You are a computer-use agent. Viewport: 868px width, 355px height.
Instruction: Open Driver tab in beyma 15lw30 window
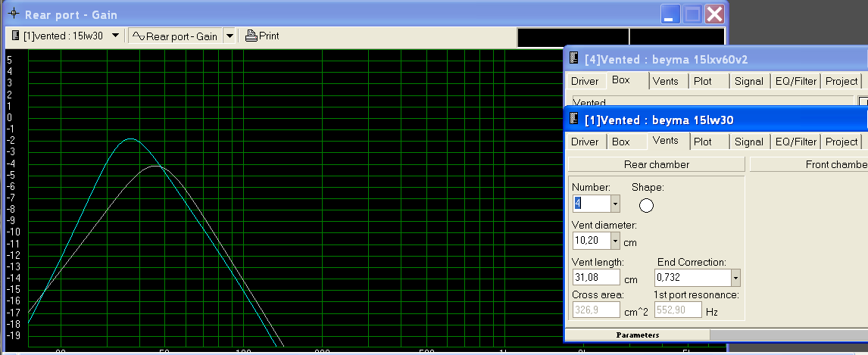point(585,142)
